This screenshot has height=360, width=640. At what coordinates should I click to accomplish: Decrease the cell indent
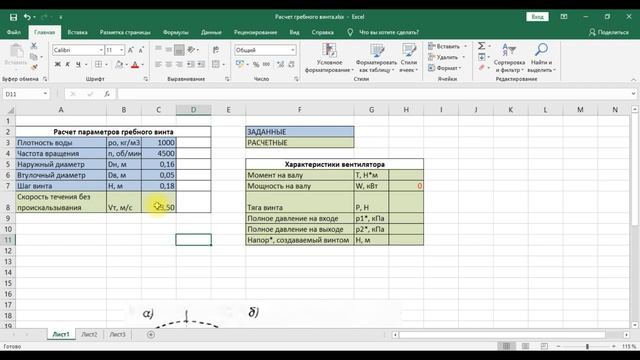pos(191,64)
